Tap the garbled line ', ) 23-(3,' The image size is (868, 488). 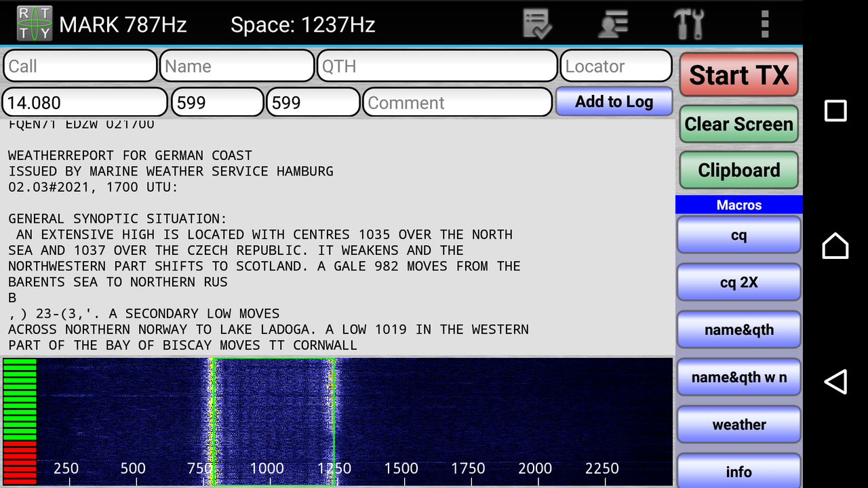144,313
